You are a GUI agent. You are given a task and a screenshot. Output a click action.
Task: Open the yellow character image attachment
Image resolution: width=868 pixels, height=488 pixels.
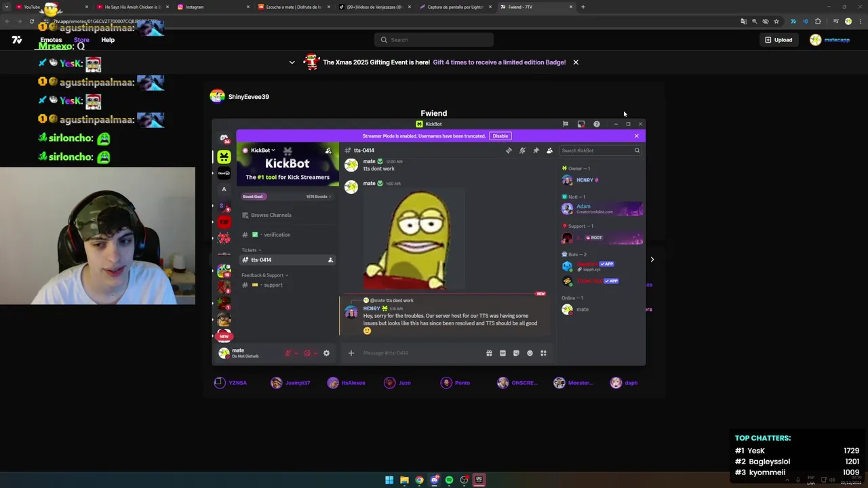415,240
